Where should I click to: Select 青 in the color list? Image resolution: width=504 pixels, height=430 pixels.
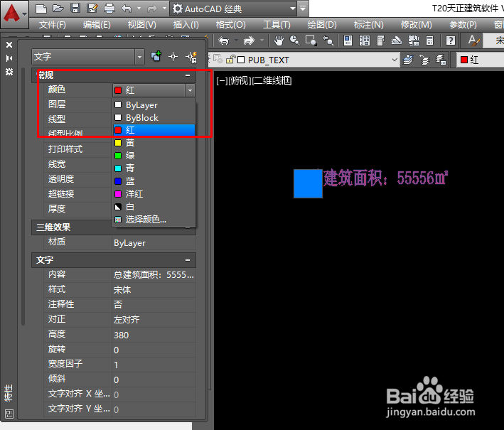[x=154, y=168]
